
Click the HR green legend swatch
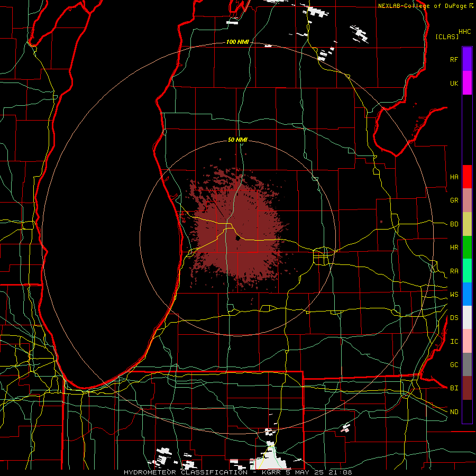pos(467,248)
